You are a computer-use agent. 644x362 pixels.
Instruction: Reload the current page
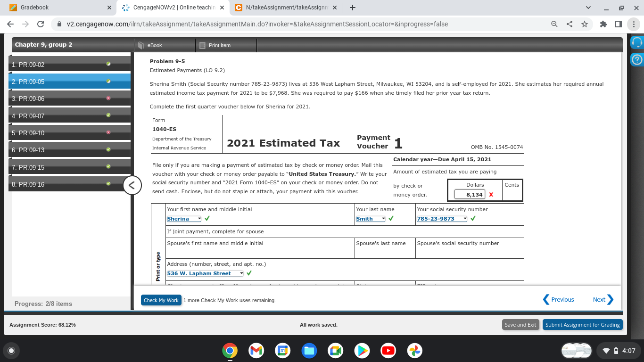tap(41, 24)
